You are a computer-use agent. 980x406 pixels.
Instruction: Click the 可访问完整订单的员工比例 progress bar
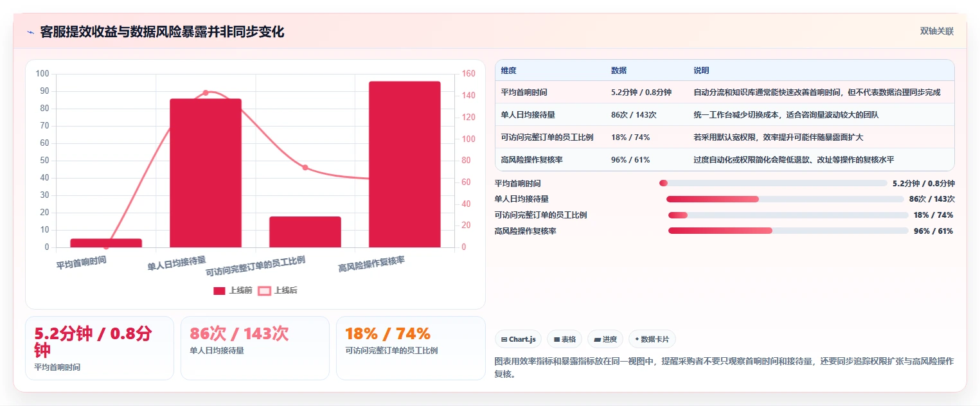coord(788,215)
